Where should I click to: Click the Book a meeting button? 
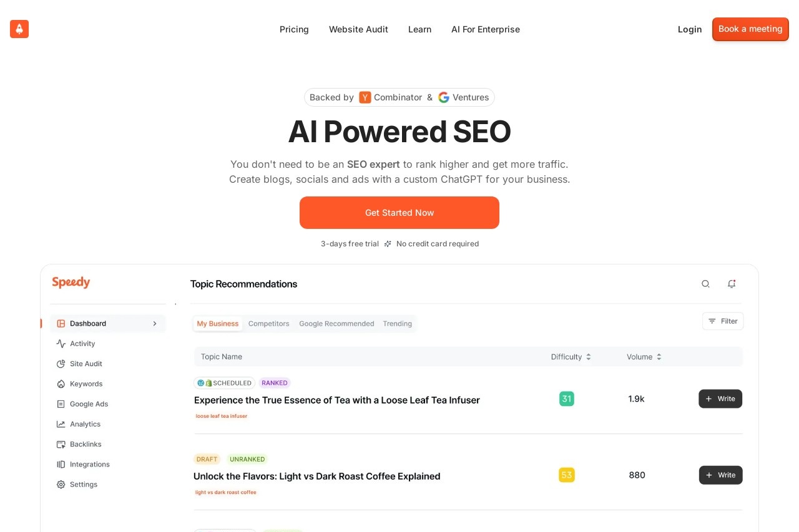750,29
